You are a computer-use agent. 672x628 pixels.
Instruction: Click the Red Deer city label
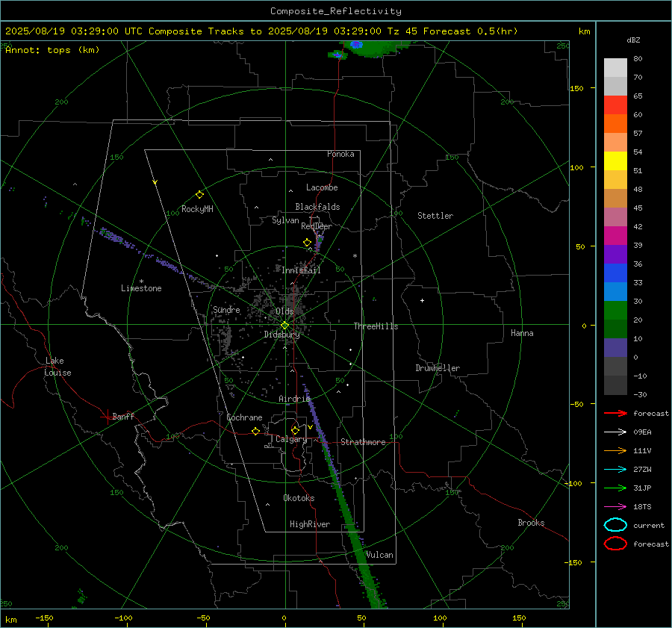tap(317, 226)
